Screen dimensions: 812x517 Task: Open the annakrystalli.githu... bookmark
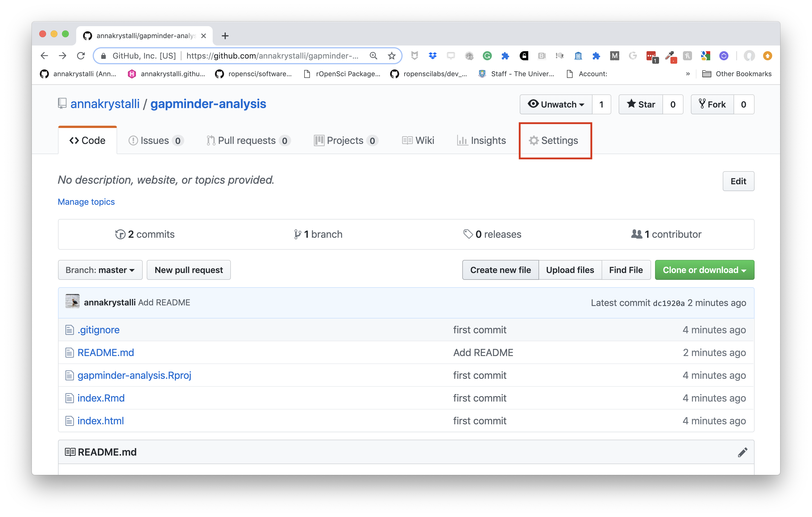166,74
